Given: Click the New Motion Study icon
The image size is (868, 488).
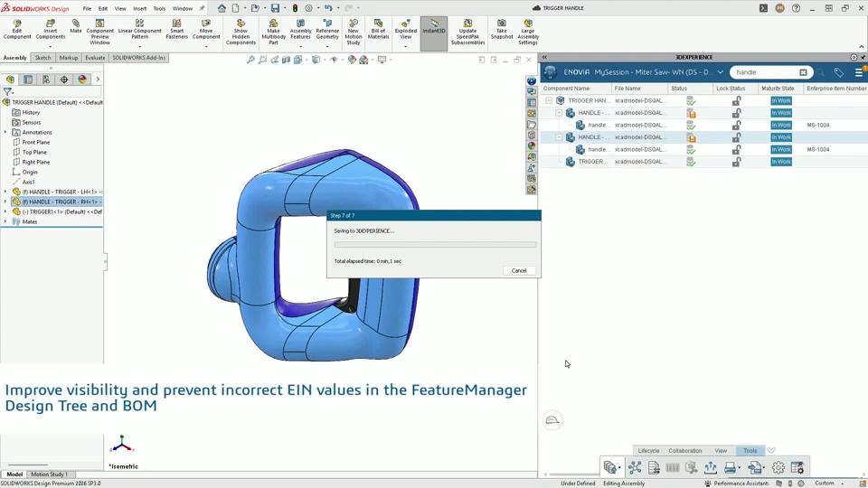Looking at the screenshot, I should click(x=354, y=33).
